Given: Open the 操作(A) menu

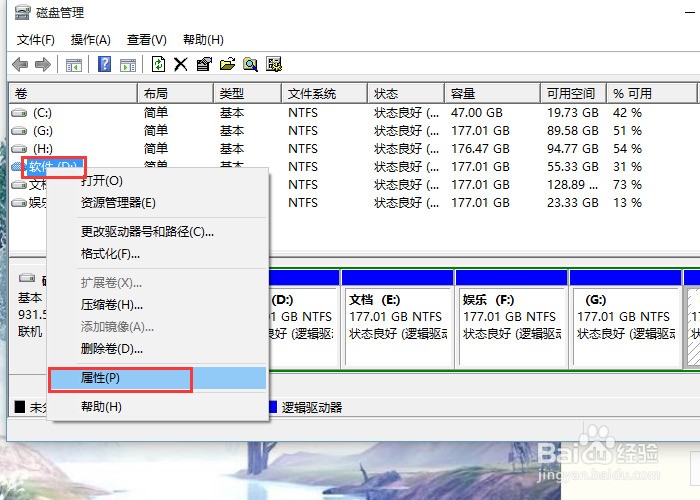Looking at the screenshot, I should [91, 40].
